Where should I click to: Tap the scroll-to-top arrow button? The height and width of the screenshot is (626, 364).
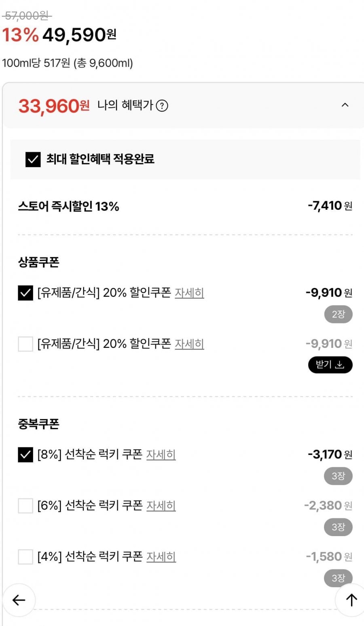(x=351, y=600)
